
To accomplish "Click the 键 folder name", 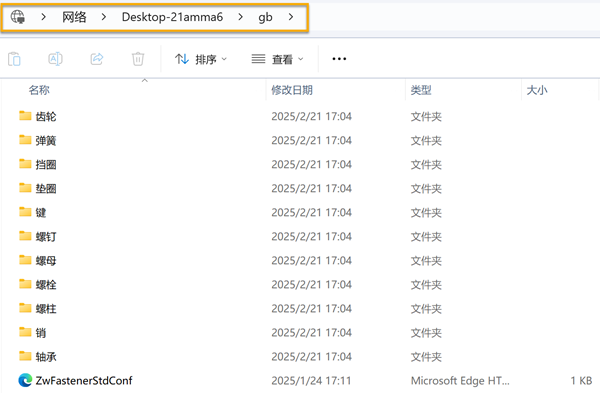I will pos(41,212).
